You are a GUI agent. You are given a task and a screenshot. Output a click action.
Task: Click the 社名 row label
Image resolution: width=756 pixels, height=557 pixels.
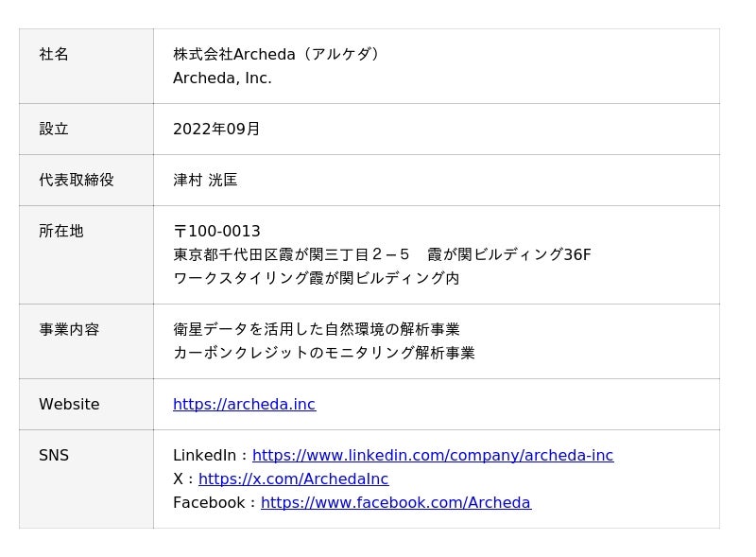(54, 55)
